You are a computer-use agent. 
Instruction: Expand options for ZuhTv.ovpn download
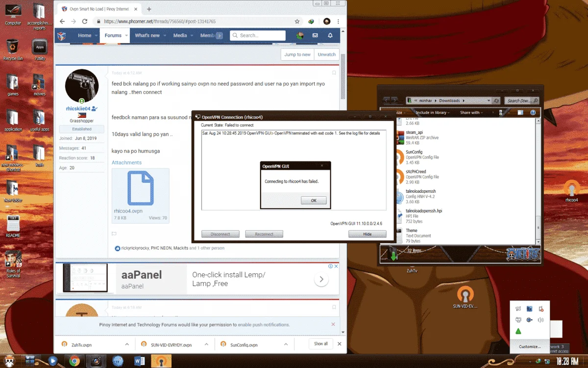tap(127, 344)
